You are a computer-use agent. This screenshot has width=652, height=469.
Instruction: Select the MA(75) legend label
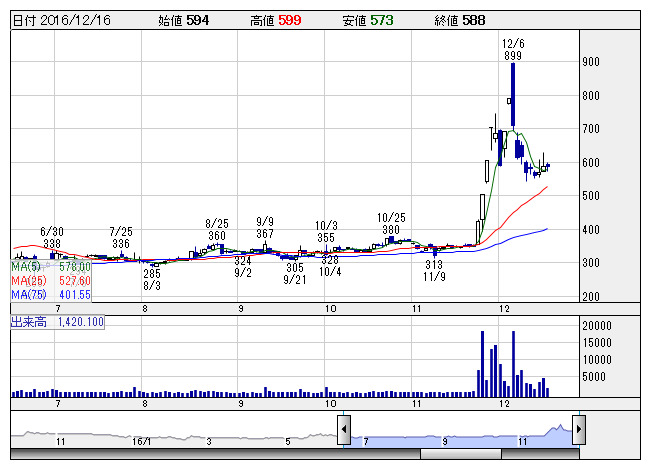(x=51, y=295)
